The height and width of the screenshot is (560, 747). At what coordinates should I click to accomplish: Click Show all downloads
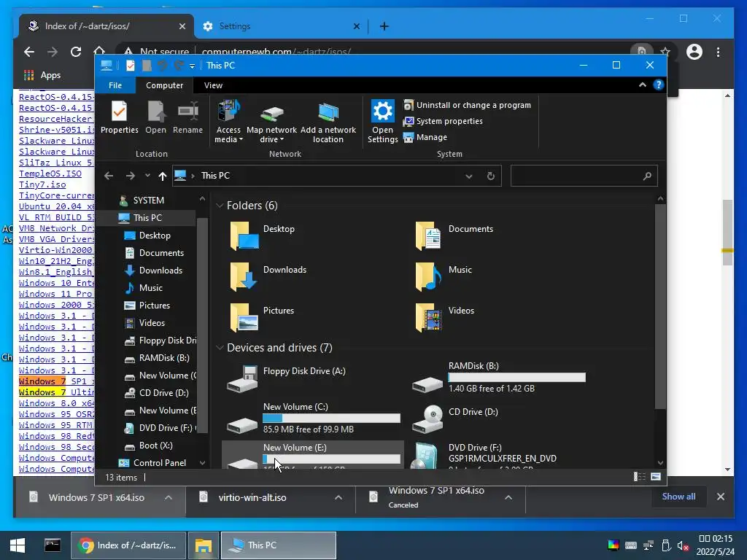(678, 497)
